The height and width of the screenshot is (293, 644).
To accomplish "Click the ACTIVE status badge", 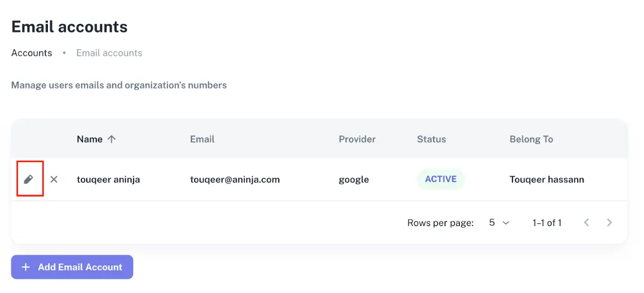I will coord(440,179).
